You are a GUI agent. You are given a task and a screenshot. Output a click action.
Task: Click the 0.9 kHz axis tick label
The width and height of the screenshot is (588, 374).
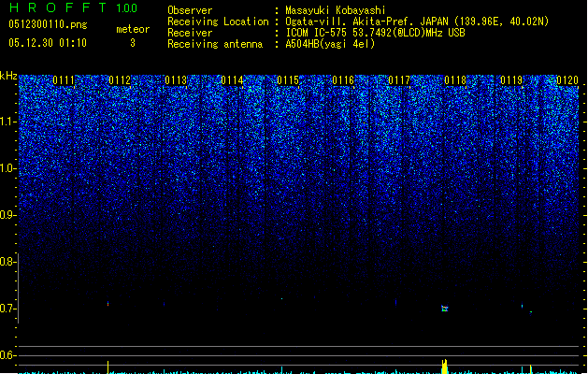(8, 215)
